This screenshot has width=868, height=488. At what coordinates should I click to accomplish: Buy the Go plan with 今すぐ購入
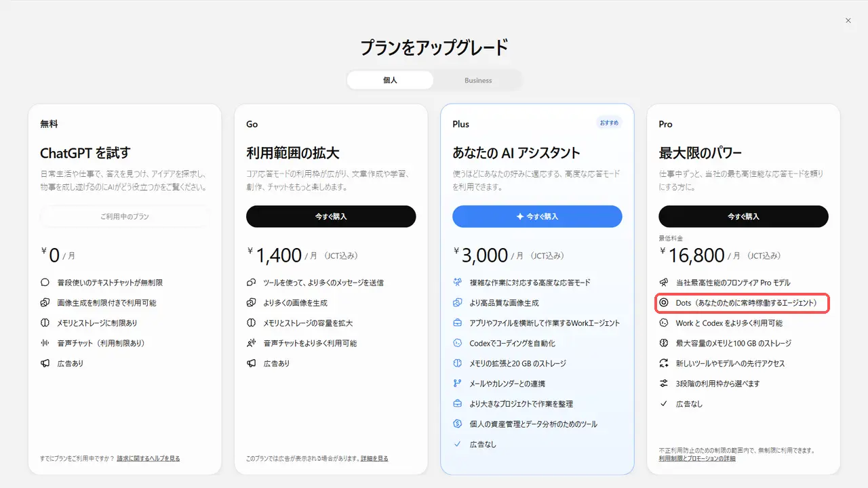pyautogui.click(x=331, y=216)
